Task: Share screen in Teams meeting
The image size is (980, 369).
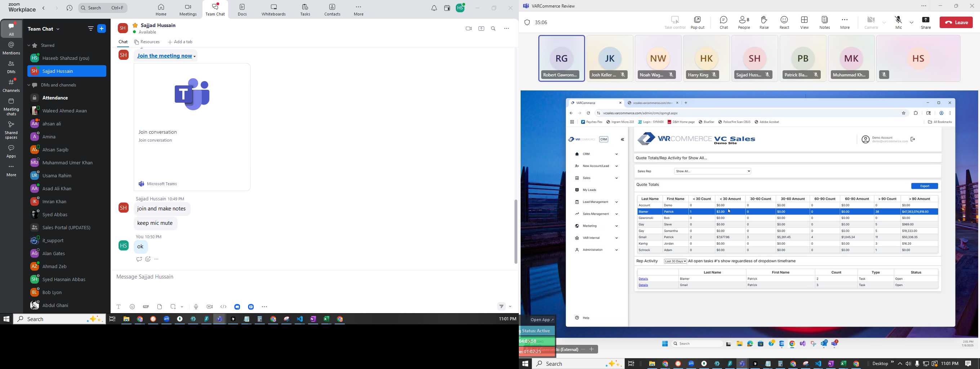Action: pos(926,22)
